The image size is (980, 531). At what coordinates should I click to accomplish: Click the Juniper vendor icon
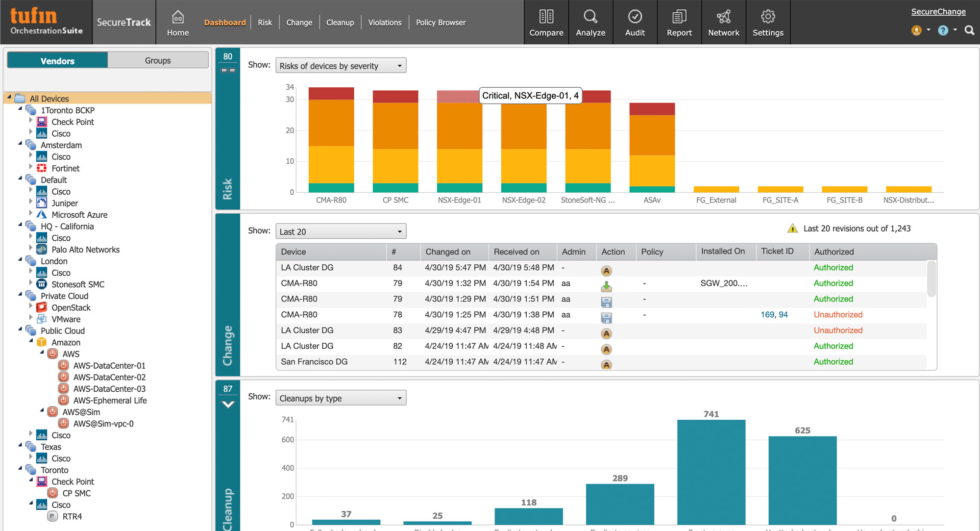coord(42,203)
